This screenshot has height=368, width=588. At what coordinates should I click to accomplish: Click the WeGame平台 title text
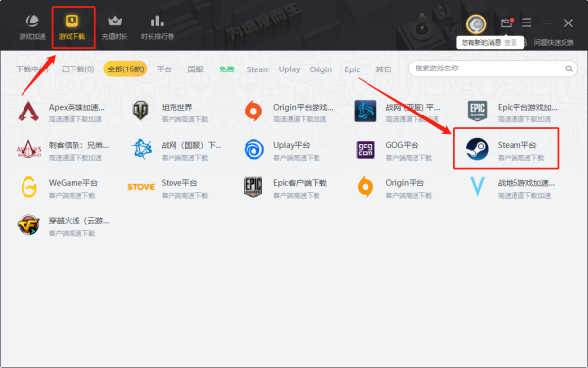click(73, 183)
